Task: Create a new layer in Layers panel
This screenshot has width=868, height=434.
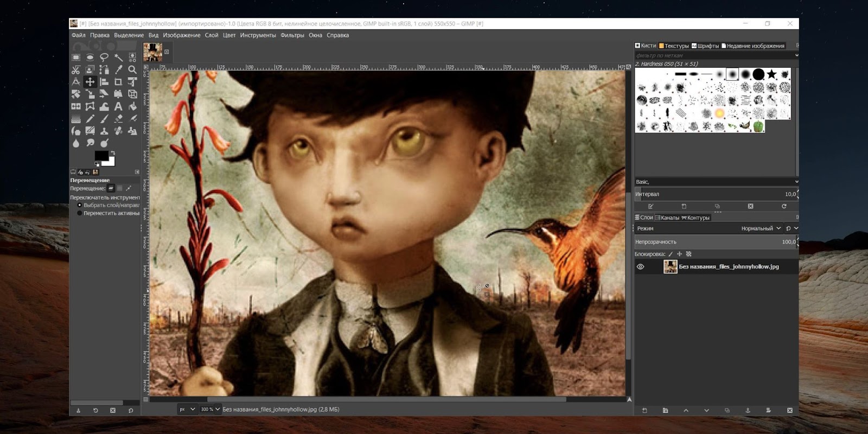Action: (x=644, y=411)
